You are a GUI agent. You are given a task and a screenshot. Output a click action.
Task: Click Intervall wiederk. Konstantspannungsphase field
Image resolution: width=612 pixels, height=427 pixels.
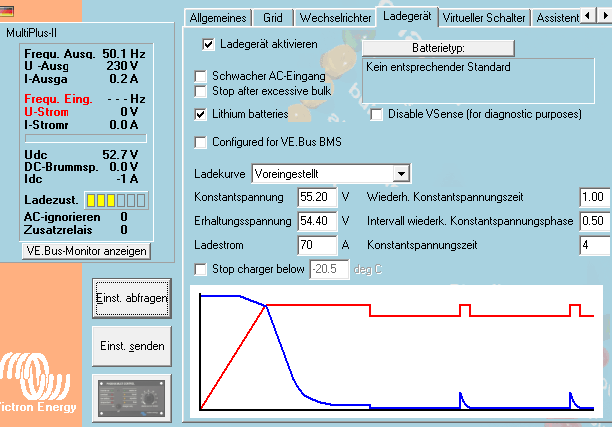tap(595, 221)
